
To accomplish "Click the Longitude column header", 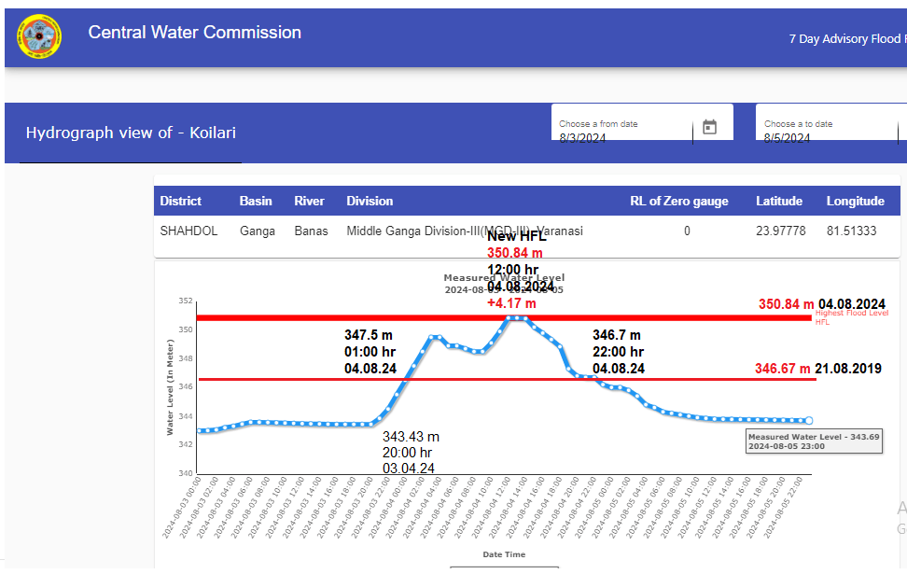I will [x=855, y=201].
